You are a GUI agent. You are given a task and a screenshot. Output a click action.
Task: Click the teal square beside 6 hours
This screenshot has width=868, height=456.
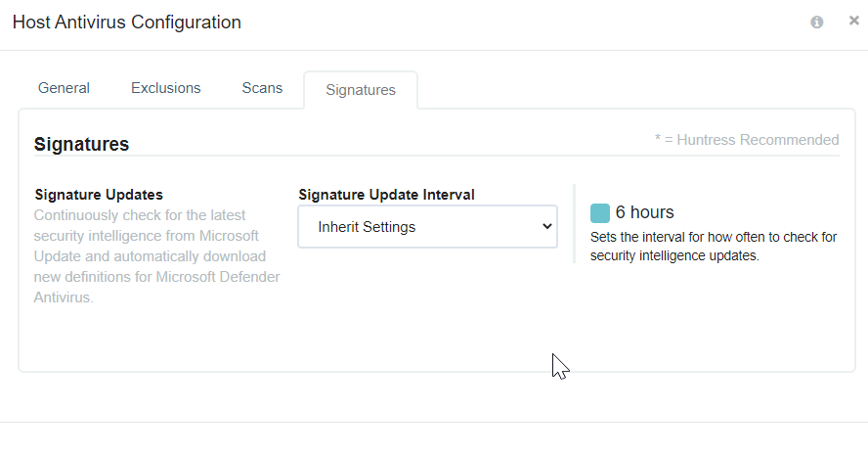click(x=600, y=212)
